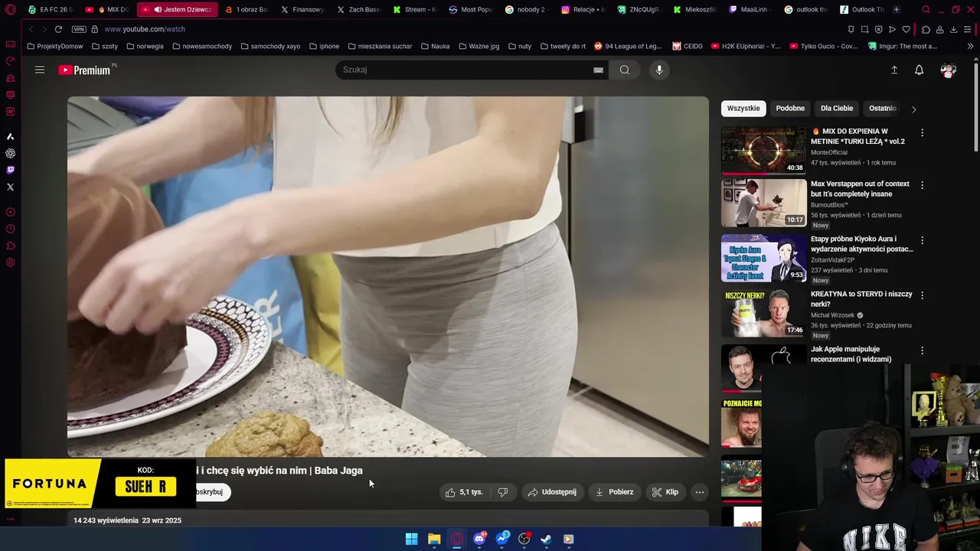Image resolution: width=980 pixels, height=551 pixels.
Task: Click the Udostępnij share button
Action: tap(552, 492)
